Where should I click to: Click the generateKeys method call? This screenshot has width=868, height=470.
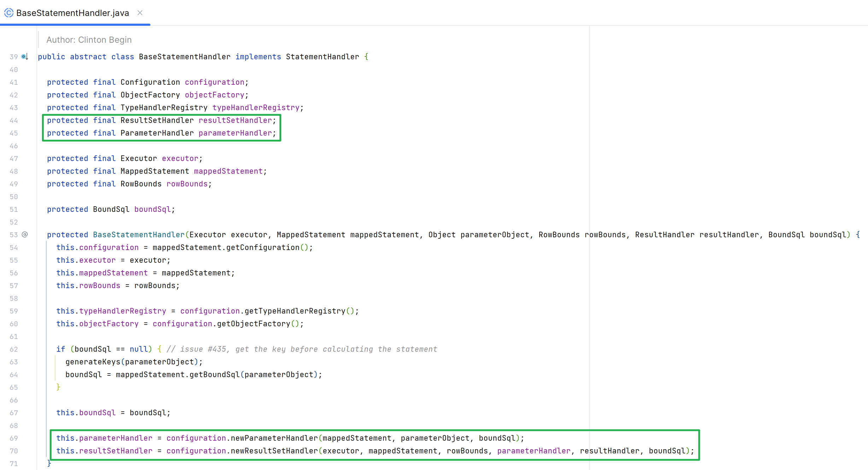pyautogui.click(x=93, y=362)
